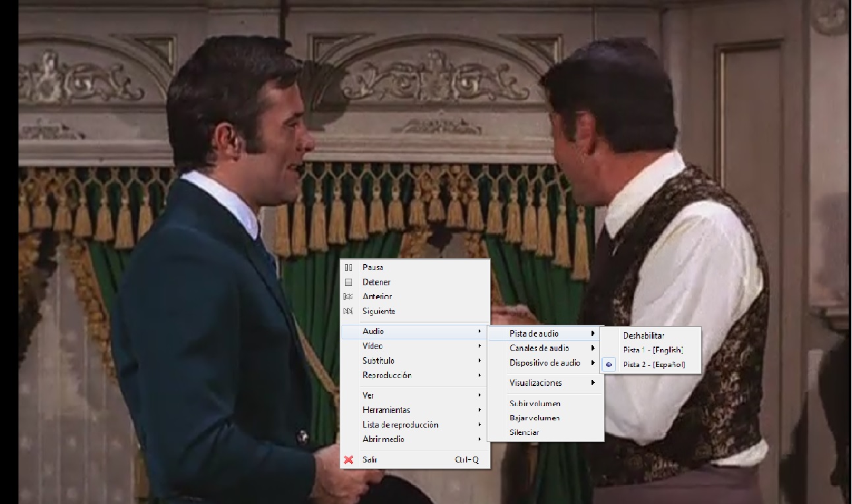
Task: Expand arrow next to Herramientas
Action: (x=479, y=410)
